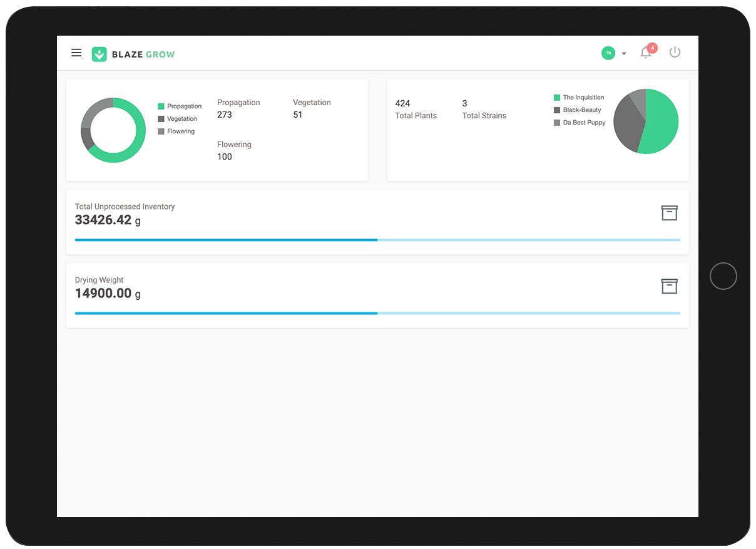Toggle The Inquisition legend swatch
This screenshot has width=756, height=549.
(557, 98)
